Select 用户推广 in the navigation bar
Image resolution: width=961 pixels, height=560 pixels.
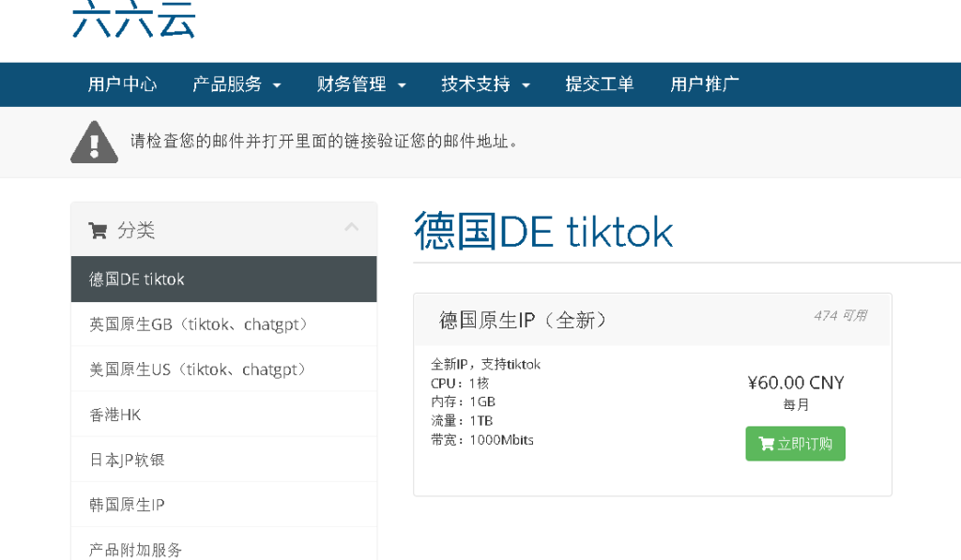coord(705,84)
